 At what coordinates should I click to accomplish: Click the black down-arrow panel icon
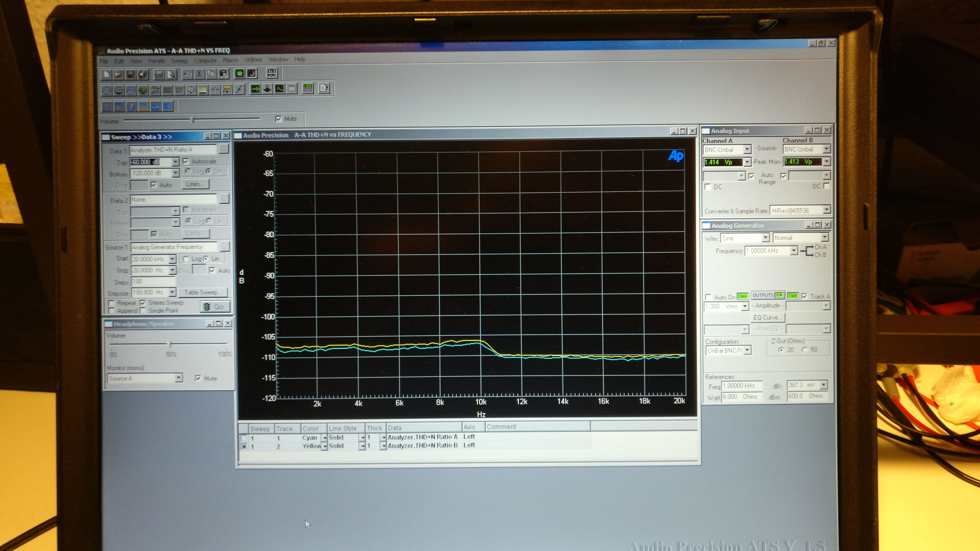tap(267, 89)
